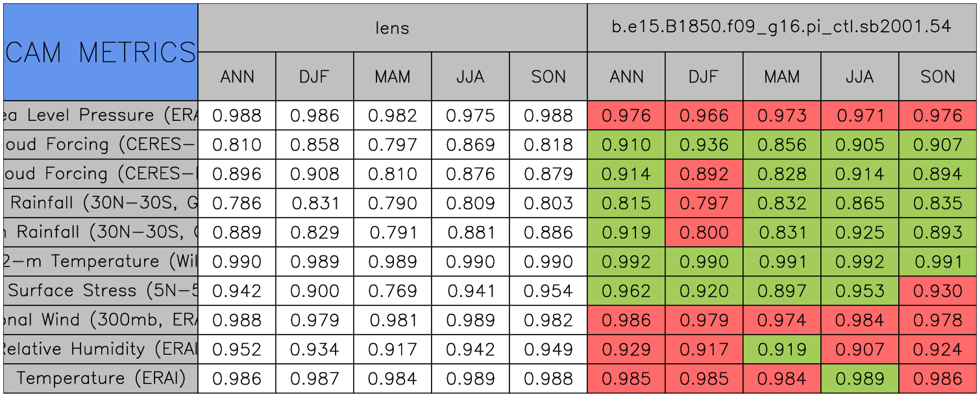Select the Sea Level Pressure row label

[101, 116]
